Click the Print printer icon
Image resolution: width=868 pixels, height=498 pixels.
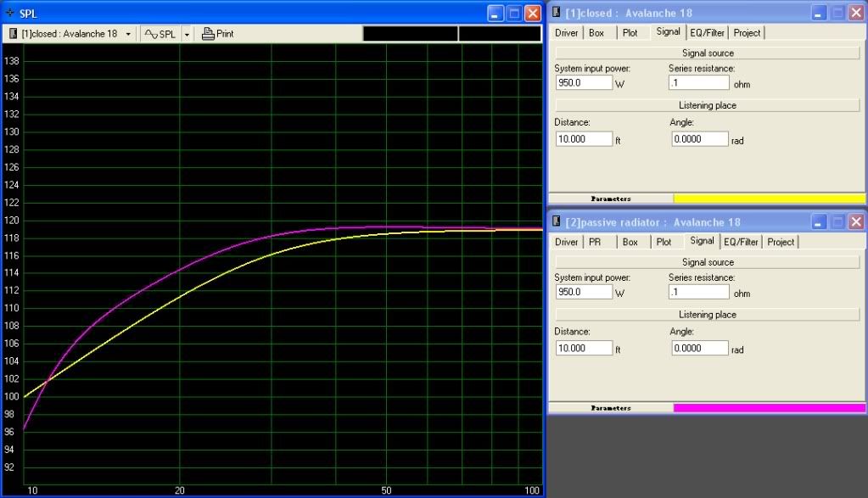point(208,34)
